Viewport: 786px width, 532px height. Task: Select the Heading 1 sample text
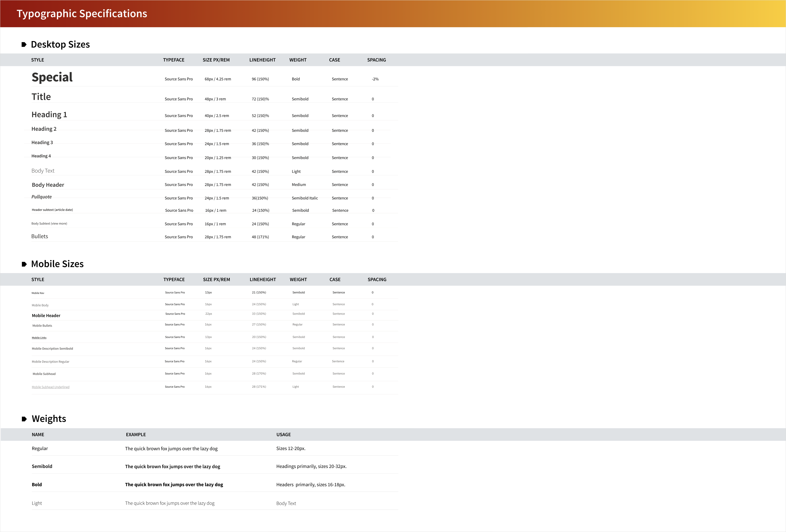click(49, 115)
